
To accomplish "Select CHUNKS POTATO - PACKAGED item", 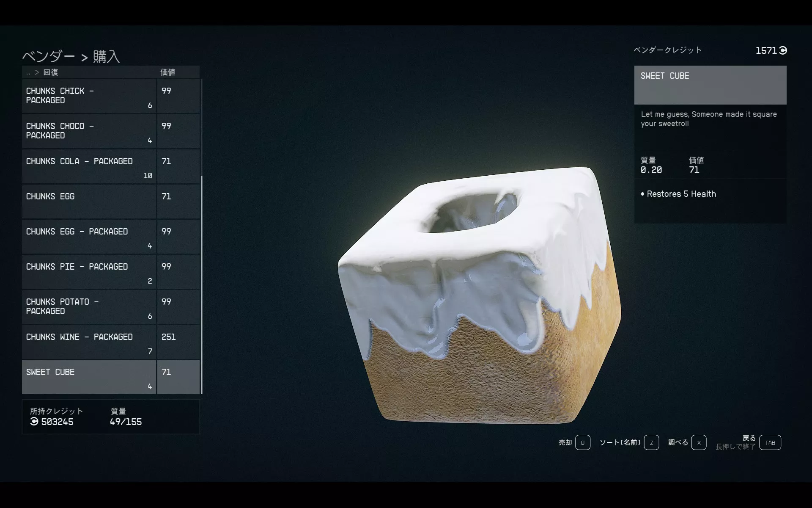I will click(x=111, y=307).
